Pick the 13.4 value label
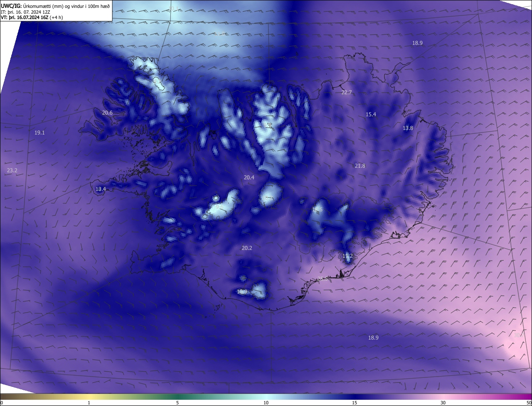Screen dimensions: 532x406 coord(101,189)
